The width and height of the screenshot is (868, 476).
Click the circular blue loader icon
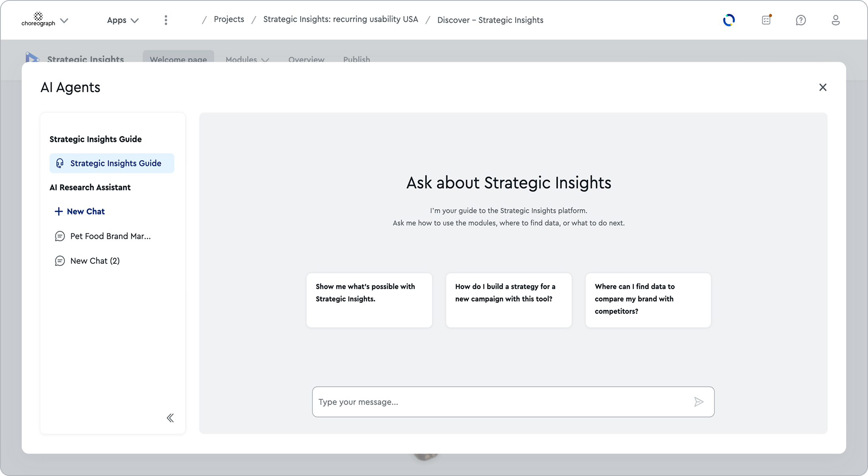(729, 20)
